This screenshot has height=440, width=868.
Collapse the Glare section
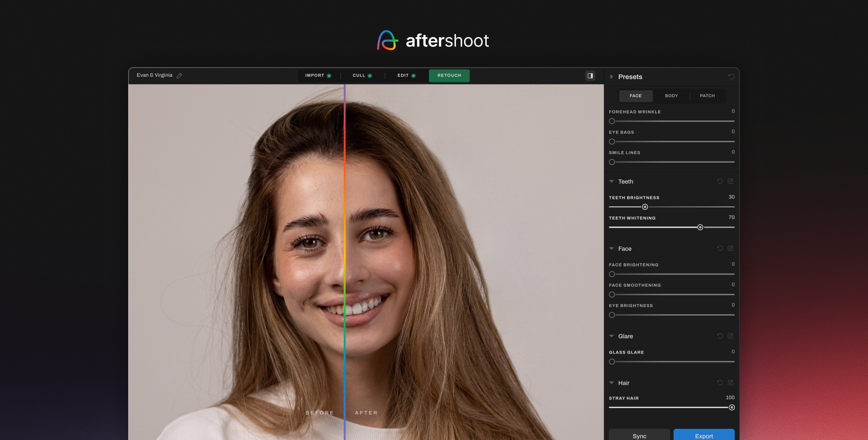(612, 336)
